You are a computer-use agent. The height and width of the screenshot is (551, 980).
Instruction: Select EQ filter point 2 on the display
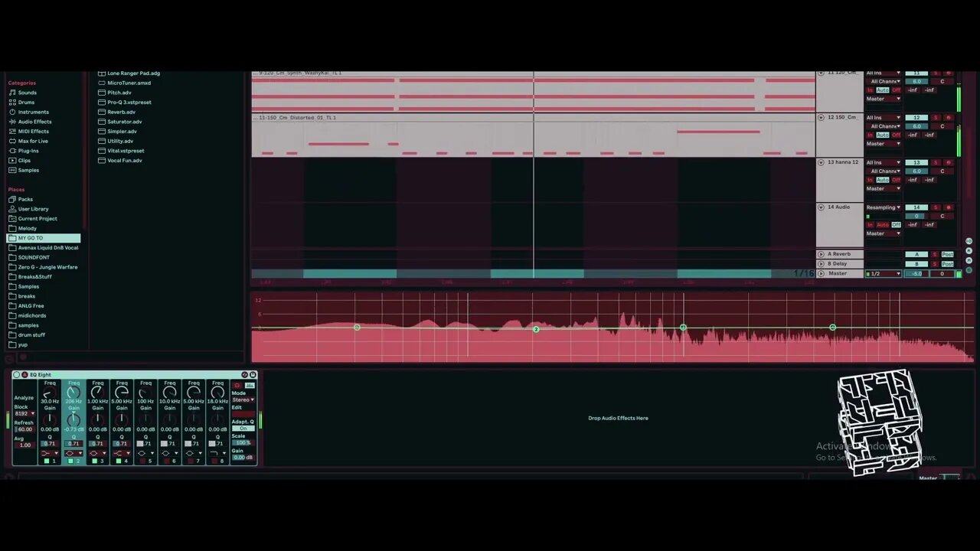[x=536, y=329]
